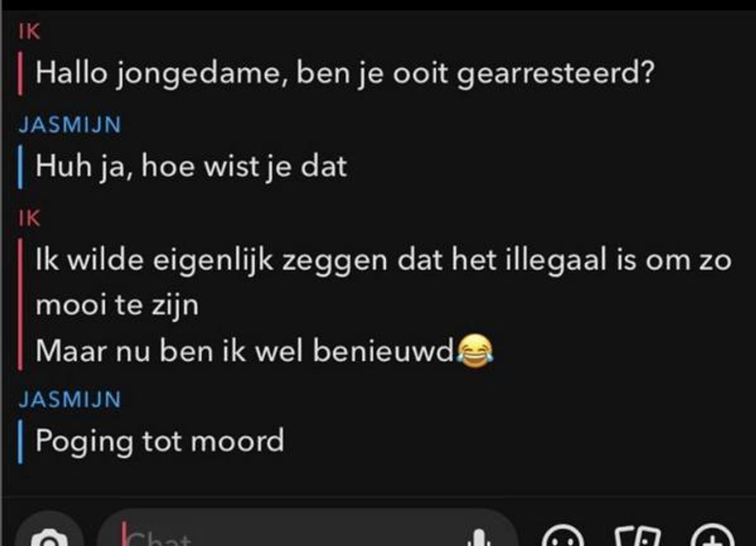The height and width of the screenshot is (546, 756).
Task: Select the reply "Huh ja, hoe wist je dat"
Action: (x=192, y=168)
